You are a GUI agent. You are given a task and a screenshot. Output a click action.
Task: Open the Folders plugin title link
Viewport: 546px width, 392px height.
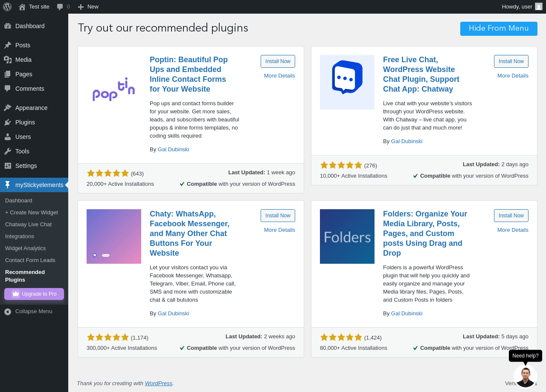tap(425, 233)
